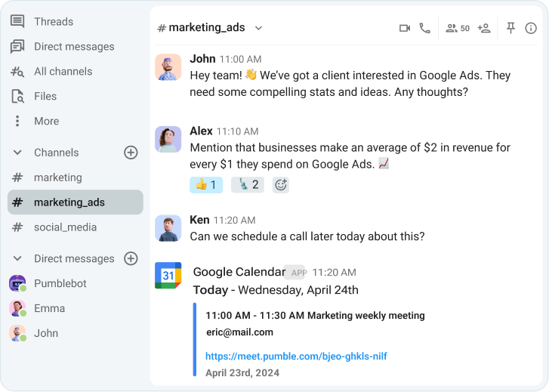This screenshot has height=392, width=549.
Task: Start a video call in the channel
Action: (405, 28)
